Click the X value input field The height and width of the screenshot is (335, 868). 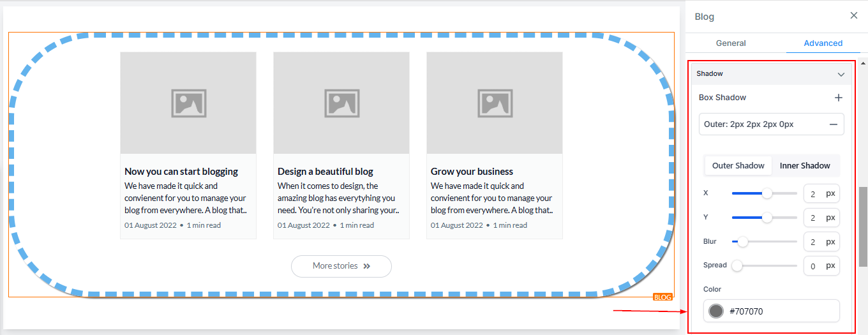(x=813, y=193)
